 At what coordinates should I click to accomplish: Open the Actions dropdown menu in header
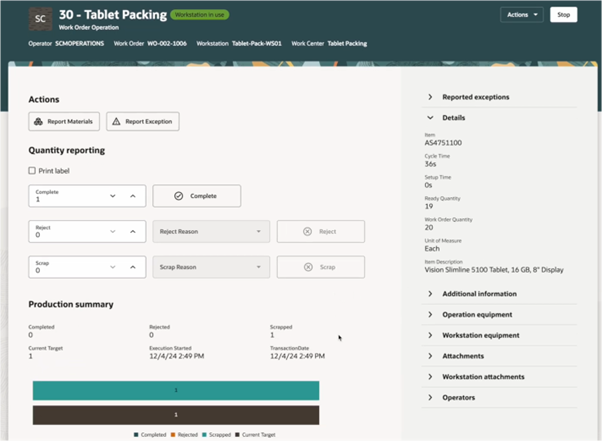coord(522,15)
